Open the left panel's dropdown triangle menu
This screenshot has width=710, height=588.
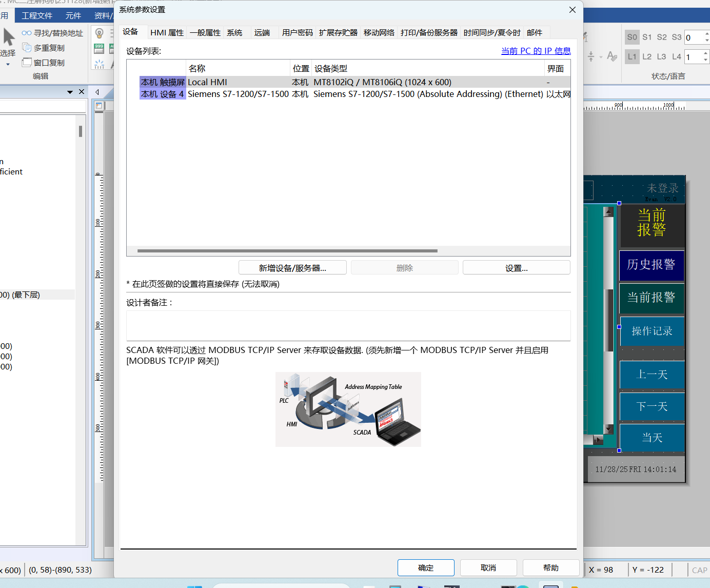pos(70,92)
